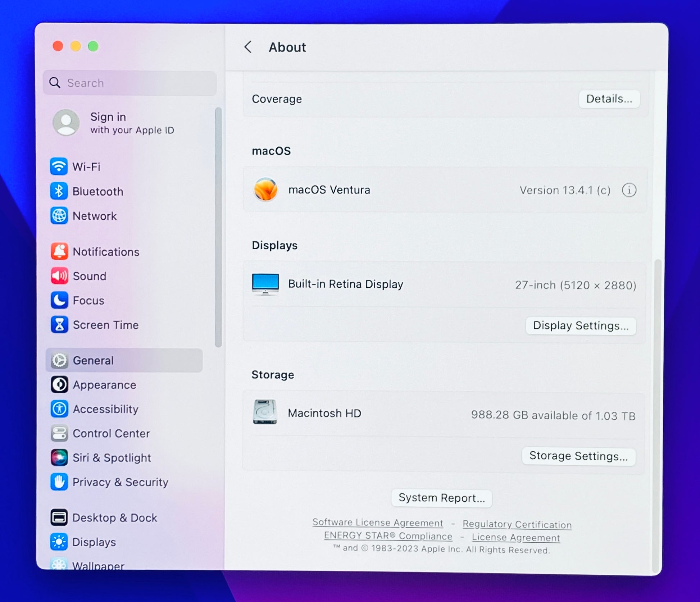The width and height of the screenshot is (700, 602).
Task: Click Storage Settings button
Action: (578, 456)
